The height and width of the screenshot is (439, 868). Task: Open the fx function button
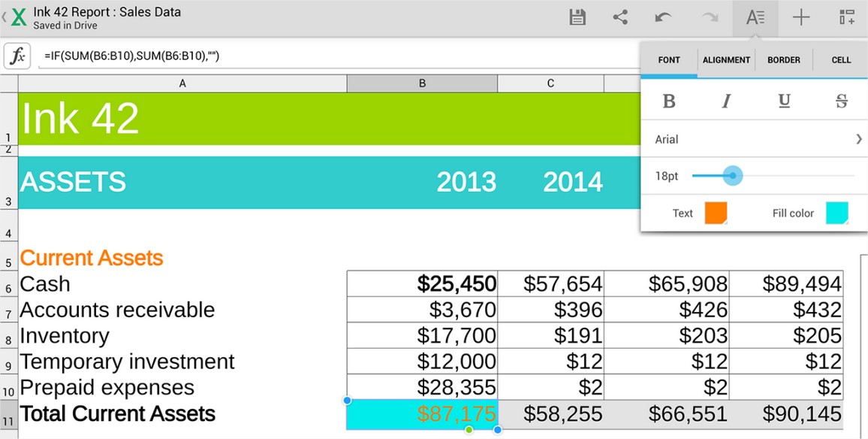[x=17, y=56]
